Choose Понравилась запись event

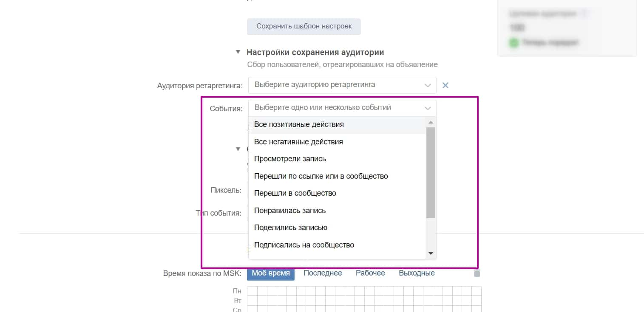pyautogui.click(x=337, y=211)
